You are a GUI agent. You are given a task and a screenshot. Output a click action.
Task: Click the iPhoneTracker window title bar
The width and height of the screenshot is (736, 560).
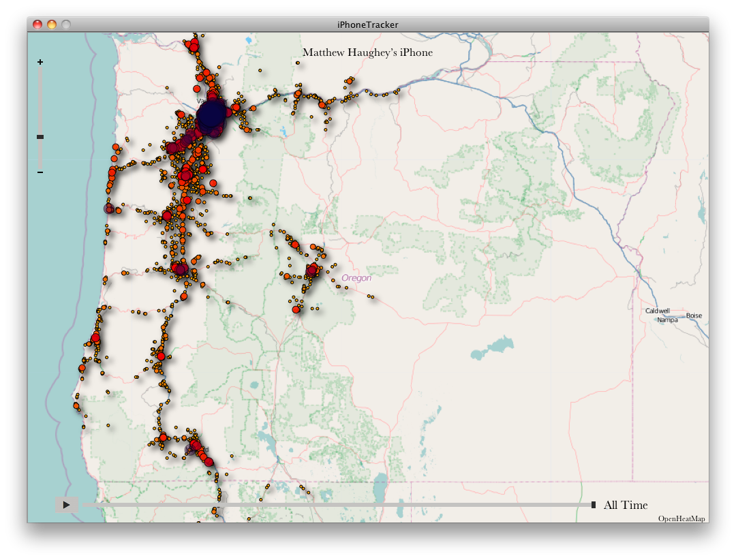point(368,23)
